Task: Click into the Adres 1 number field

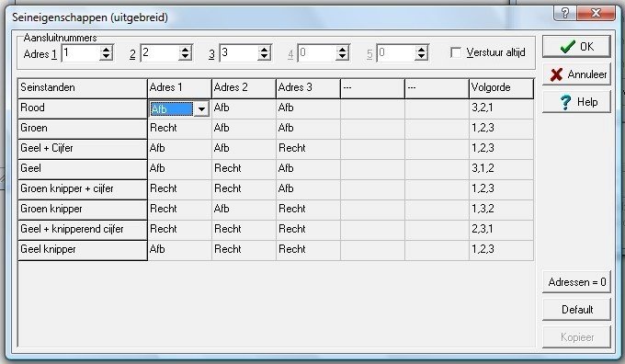Action: pyautogui.click(x=81, y=53)
